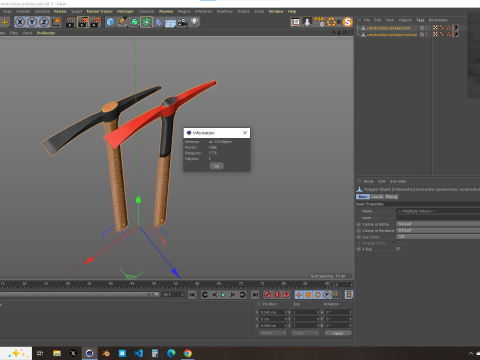Toggle the X axis lock
The image size is (480, 360).
(x=20, y=22)
